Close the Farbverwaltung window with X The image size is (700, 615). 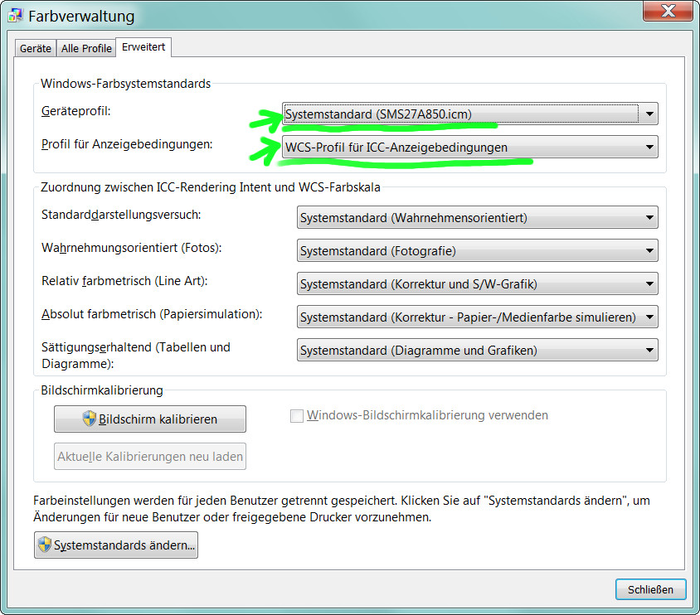pos(668,10)
